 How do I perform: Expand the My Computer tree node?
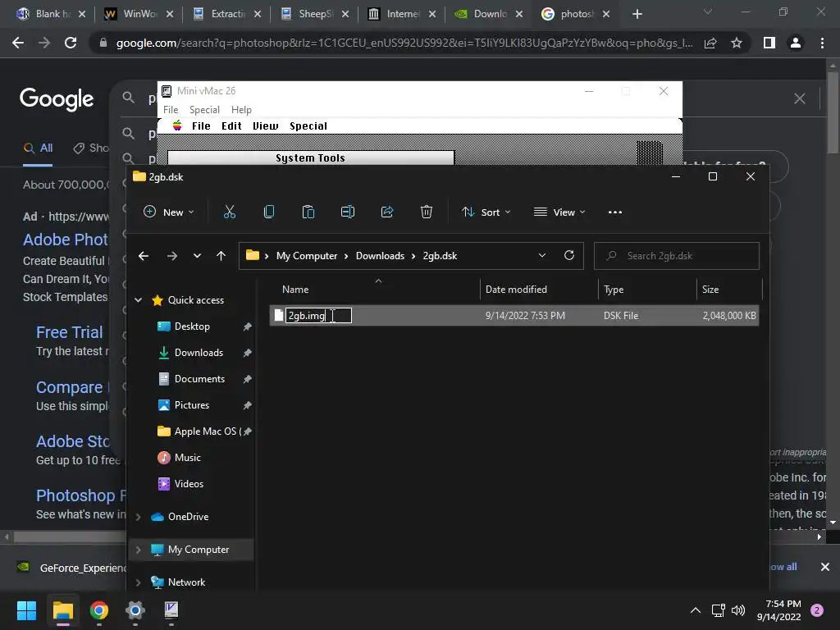coord(138,550)
